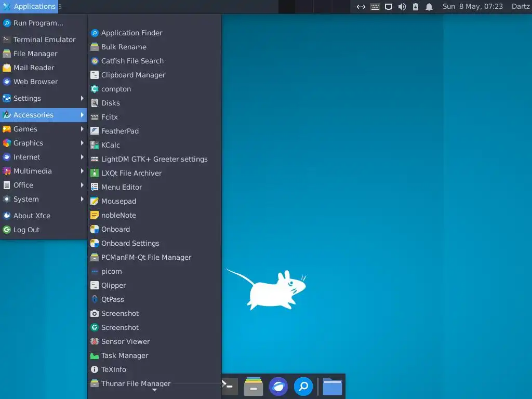Click the Sensor Viewer icon
Screen dimensions: 532x399
[x=95, y=341]
